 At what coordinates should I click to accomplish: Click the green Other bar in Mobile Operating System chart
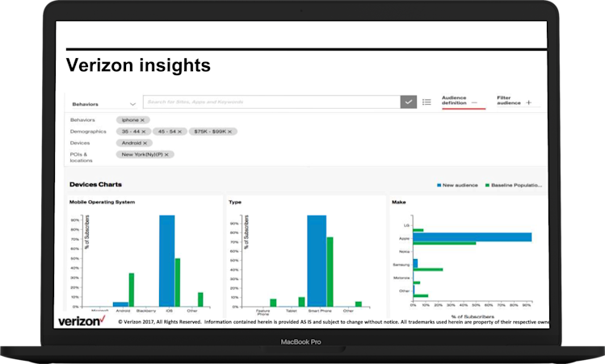tap(200, 299)
